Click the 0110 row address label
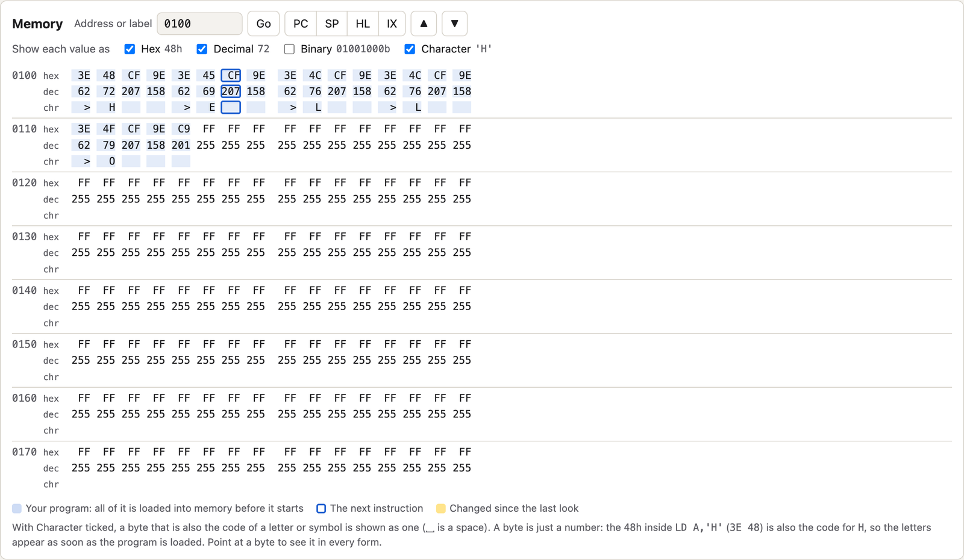The height and width of the screenshot is (560, 964). (x=25, y=129)
